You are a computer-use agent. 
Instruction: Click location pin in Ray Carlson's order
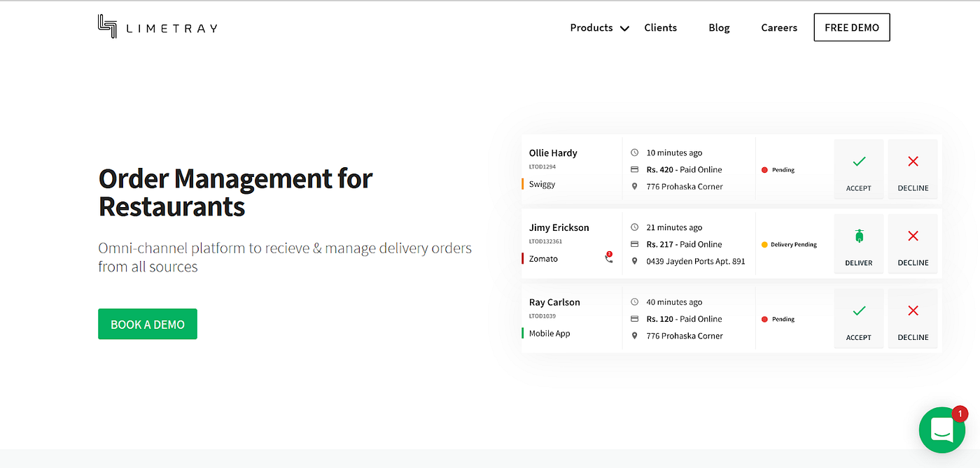tap(635, 336)
